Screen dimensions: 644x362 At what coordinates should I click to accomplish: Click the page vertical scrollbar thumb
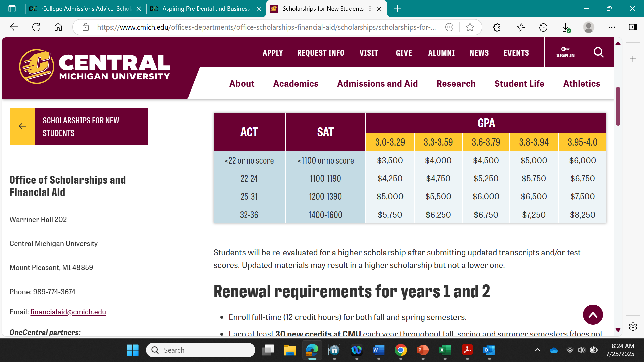point(618,107)
